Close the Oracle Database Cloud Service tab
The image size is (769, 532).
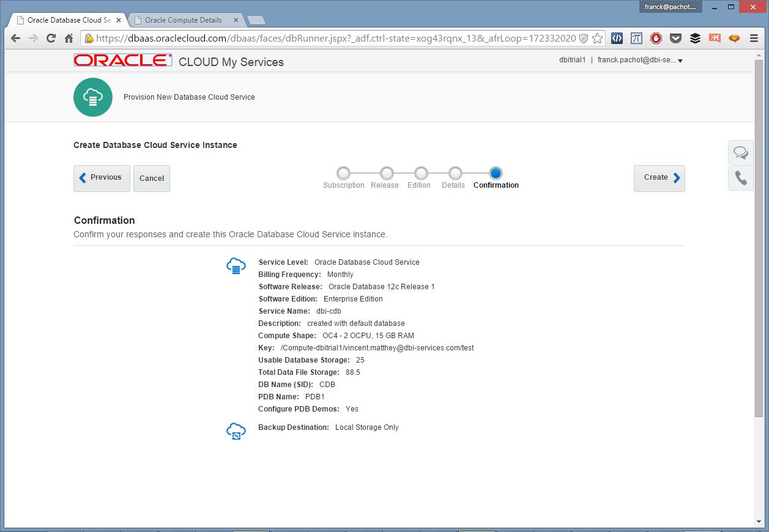click(119, 20)
